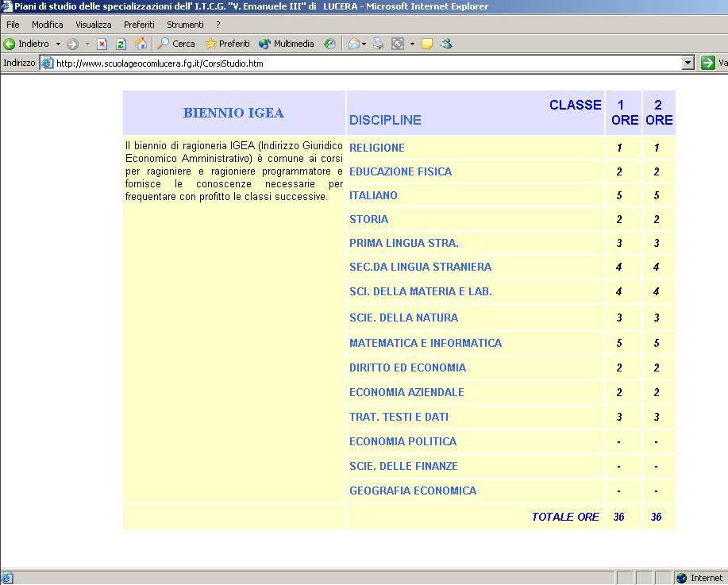Print the page with the printer icon
Viewport: 728px width, 585px height.
coord(379,44)
